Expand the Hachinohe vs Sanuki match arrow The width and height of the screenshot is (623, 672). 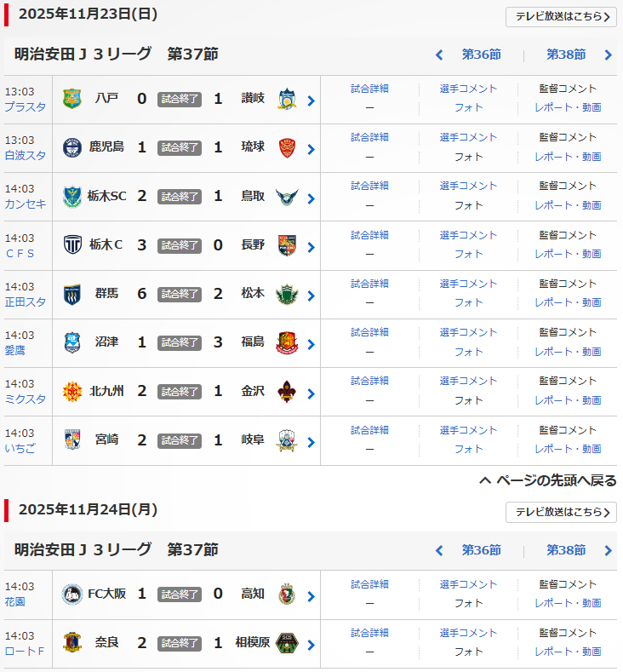tap(311, 101)
